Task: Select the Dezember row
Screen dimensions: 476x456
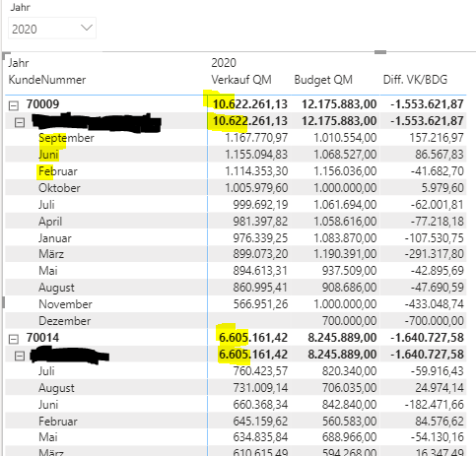Action: (236, 321)
